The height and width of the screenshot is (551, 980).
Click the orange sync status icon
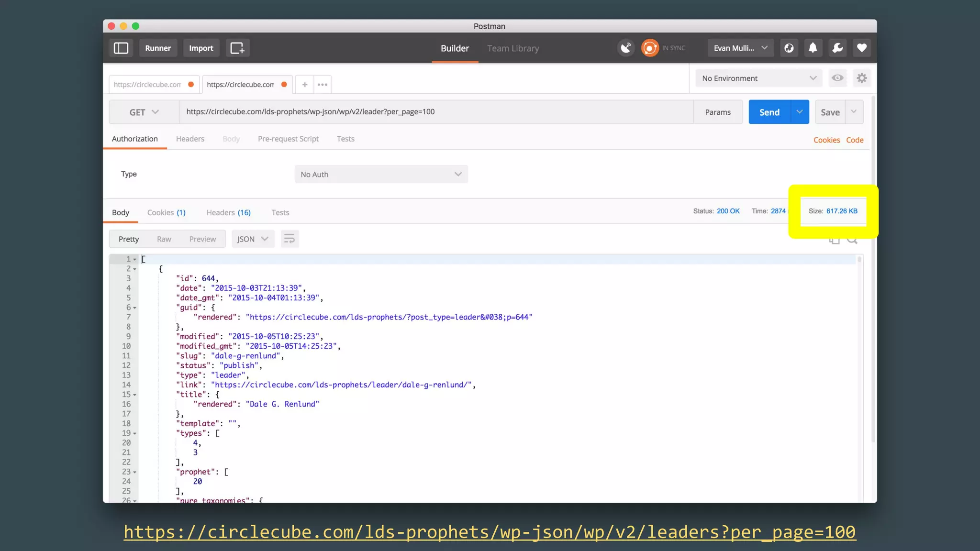(x=650, y=48)
